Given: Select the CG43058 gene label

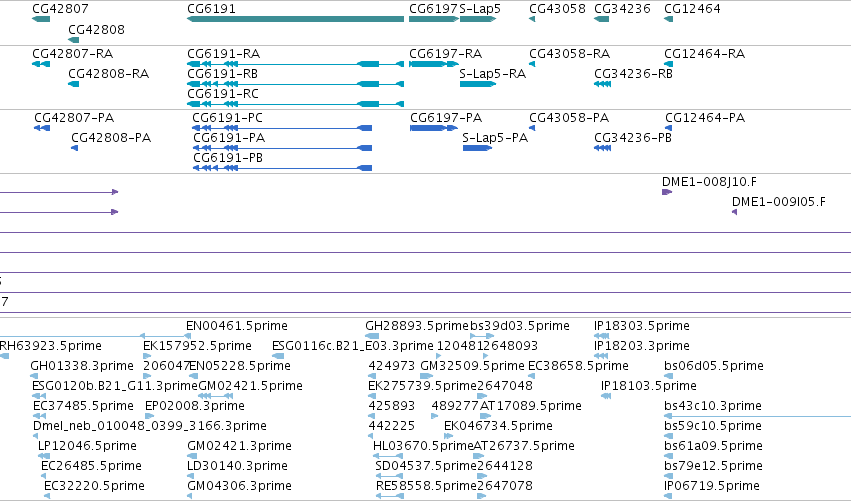Looking at the screenshot, I should click(557, 9).
